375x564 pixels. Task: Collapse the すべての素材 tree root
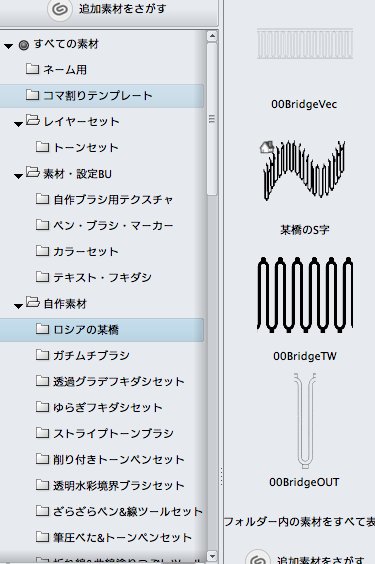(9, 46)
